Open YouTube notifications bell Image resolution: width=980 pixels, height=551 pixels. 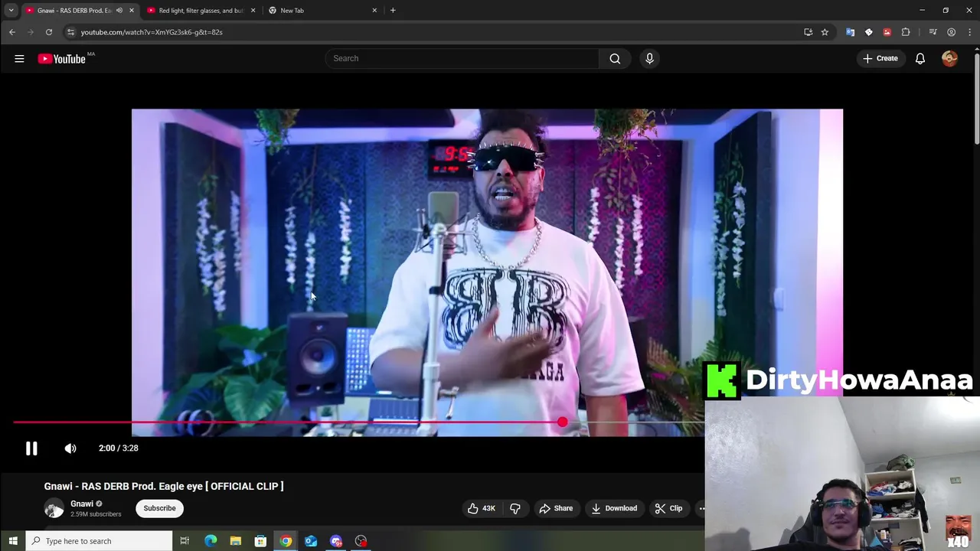(x=920, y=58)
